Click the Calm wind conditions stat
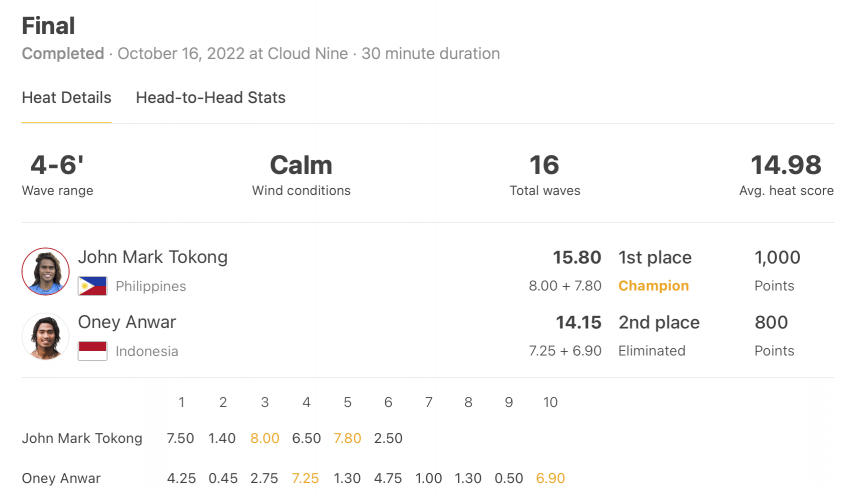This screenshot has width=856, height=500. coord(301,175)
